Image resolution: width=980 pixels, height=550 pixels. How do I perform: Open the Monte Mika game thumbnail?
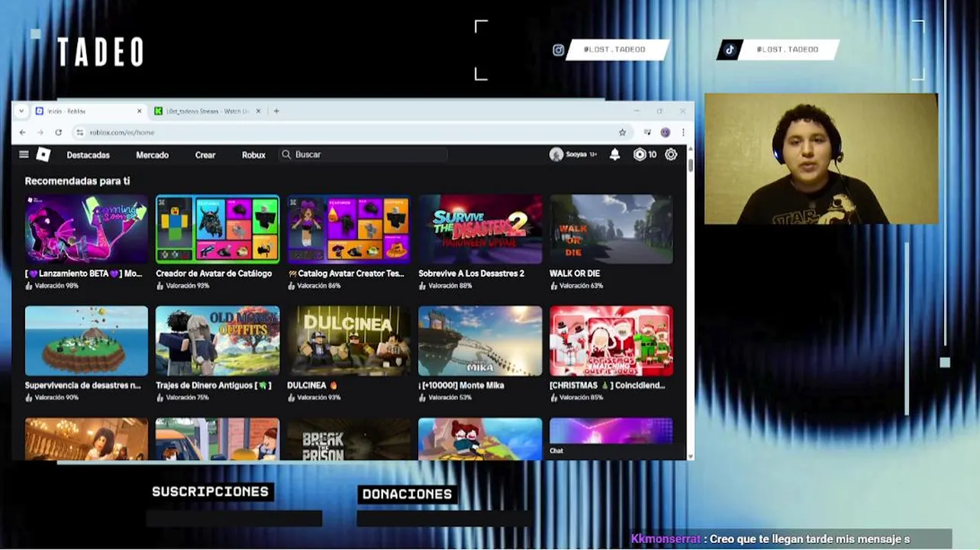tap(480, 341)
